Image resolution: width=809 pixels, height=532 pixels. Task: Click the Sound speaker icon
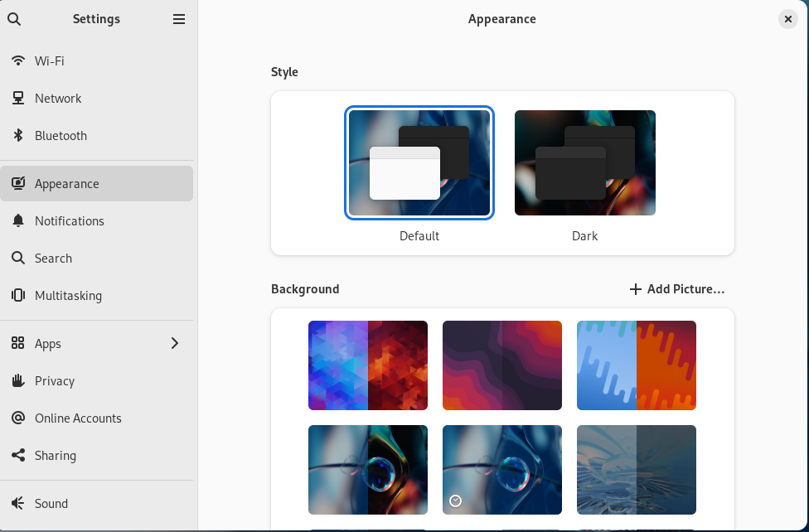click(x=18, y=503)
